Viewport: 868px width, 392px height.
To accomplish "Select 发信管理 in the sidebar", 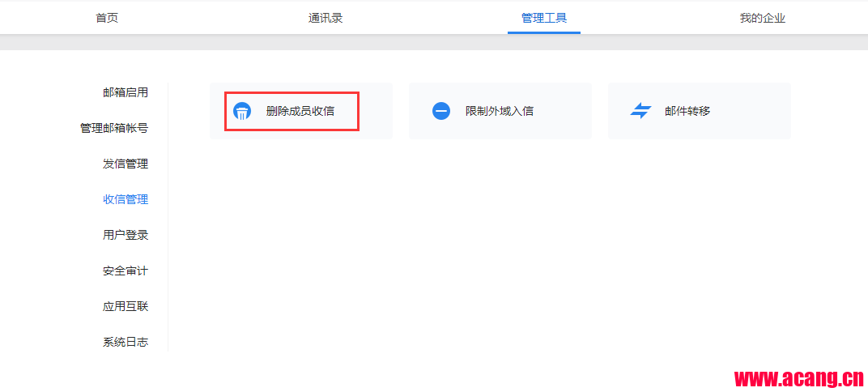I will [126, 164].
